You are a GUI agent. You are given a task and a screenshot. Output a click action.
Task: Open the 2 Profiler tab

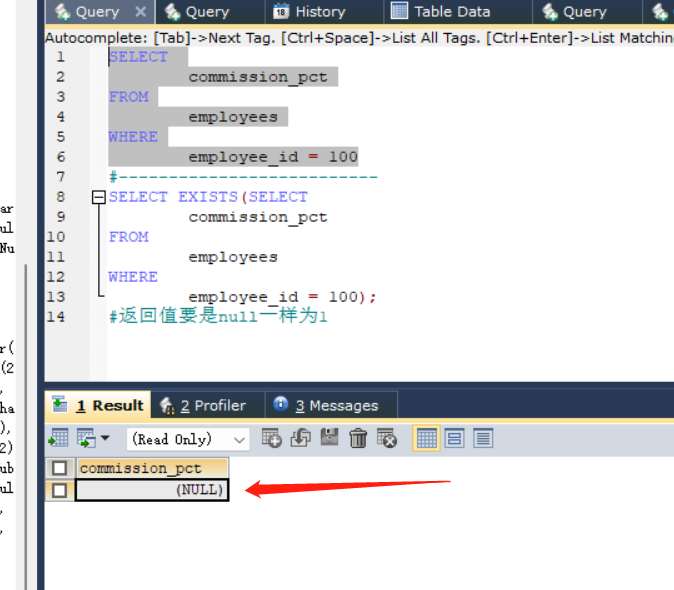click(208, 405)
